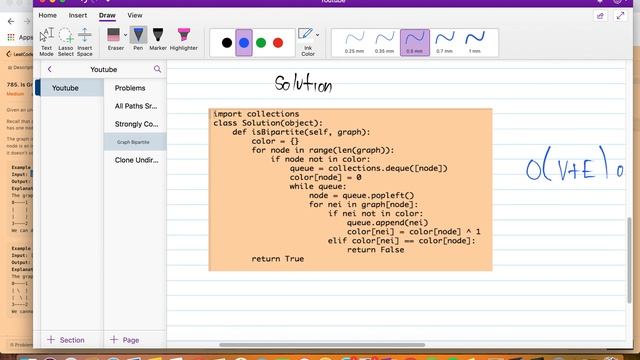Viewport: 640px width, 360px height.
Task: Set pen thickness to 0.7 mm
Action: point(444,42)
